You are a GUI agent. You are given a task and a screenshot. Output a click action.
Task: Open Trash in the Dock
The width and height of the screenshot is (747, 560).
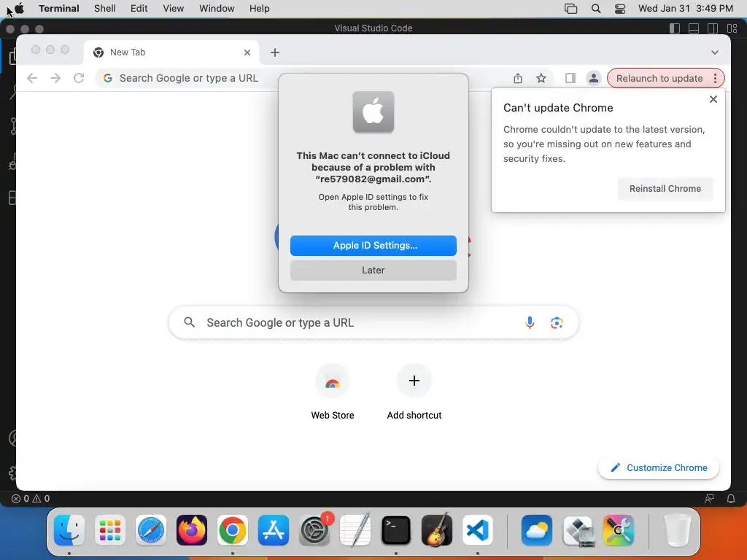coord(677,530)
